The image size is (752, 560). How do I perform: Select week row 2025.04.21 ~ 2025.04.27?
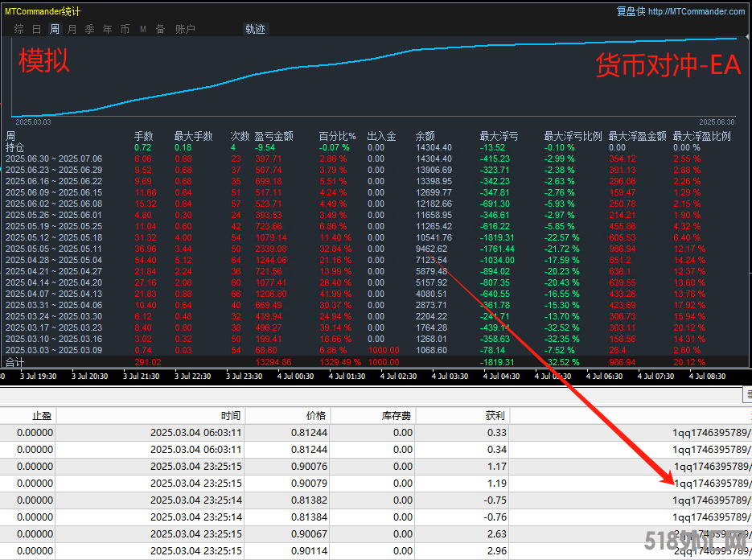click(x=374, y=272)
